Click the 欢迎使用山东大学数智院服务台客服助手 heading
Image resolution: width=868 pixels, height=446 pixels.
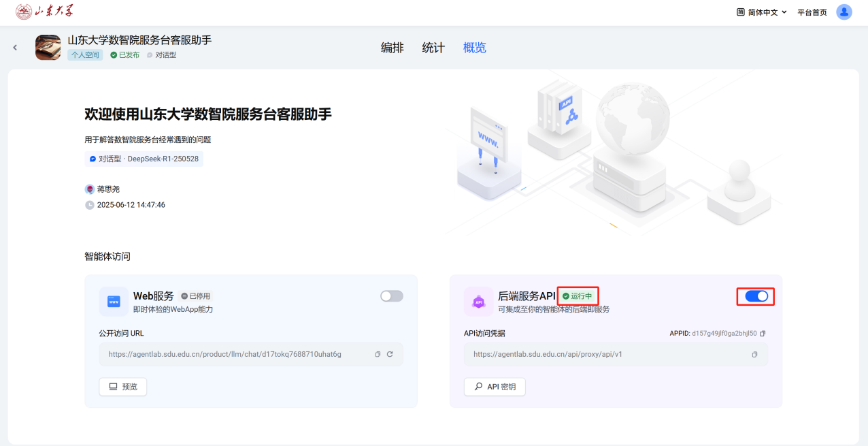208,114
